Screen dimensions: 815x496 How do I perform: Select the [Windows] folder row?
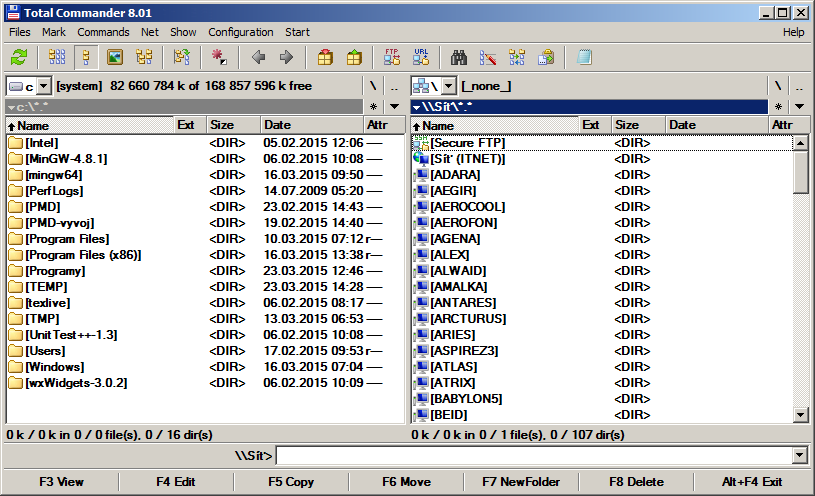205,367
